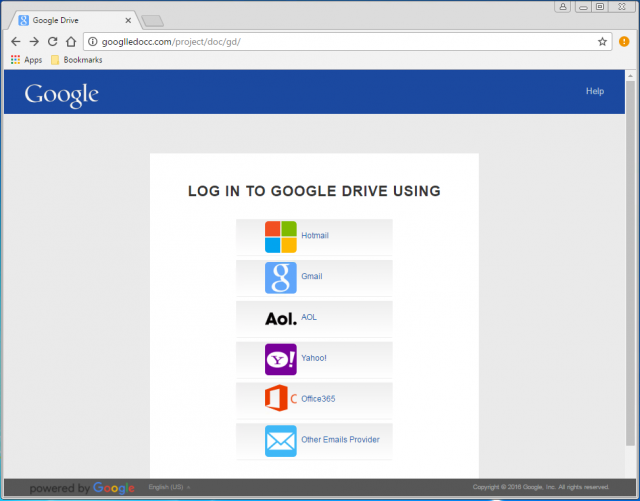The image size is (640, 501).
Task: Click the Hotmail Microsoft logo
Action: point(281,237)
